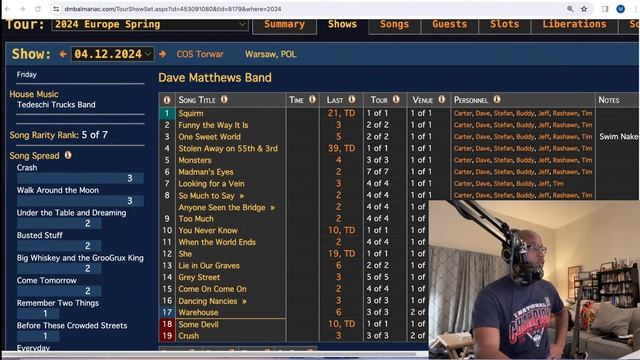Click info icon beside Song Spread

(68, 155)
